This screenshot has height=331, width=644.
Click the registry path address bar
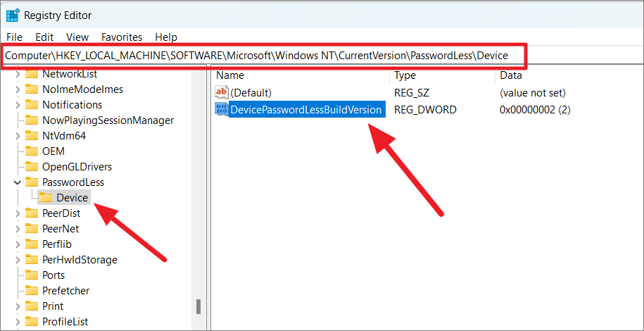click(x=264, y=56)
